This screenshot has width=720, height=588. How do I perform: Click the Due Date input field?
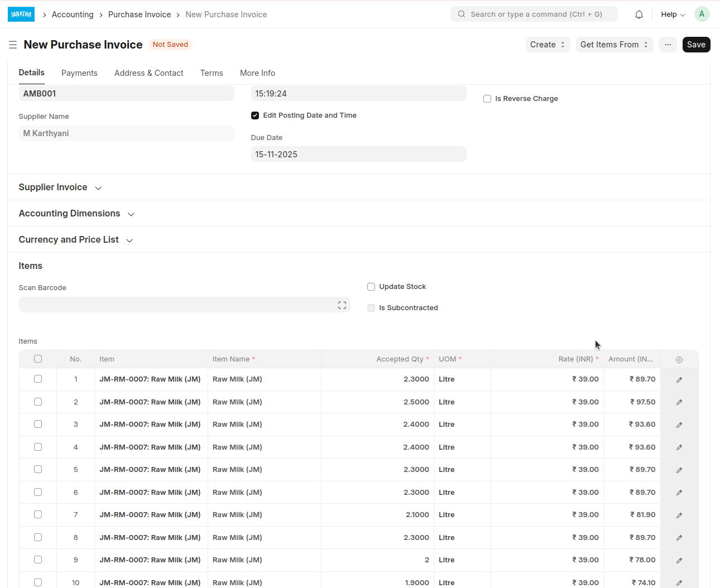pyautogui.click(x=358, y=155)
